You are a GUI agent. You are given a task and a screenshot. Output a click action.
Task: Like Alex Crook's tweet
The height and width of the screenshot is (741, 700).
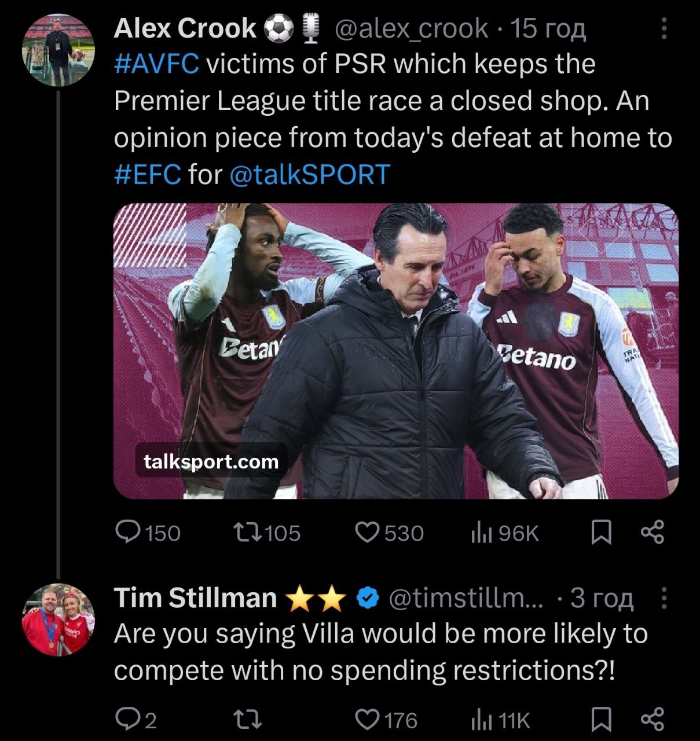(367, 533)
